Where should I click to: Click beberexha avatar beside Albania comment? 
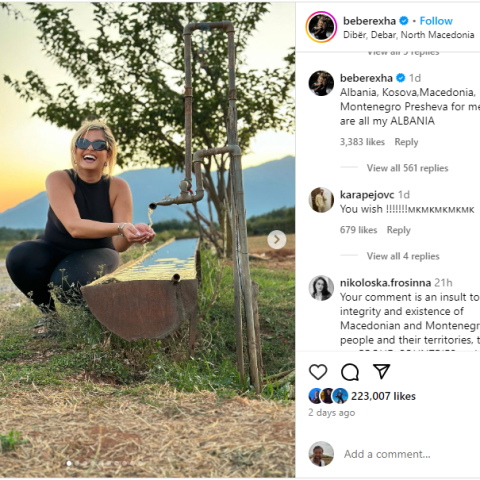coord(321,83)
